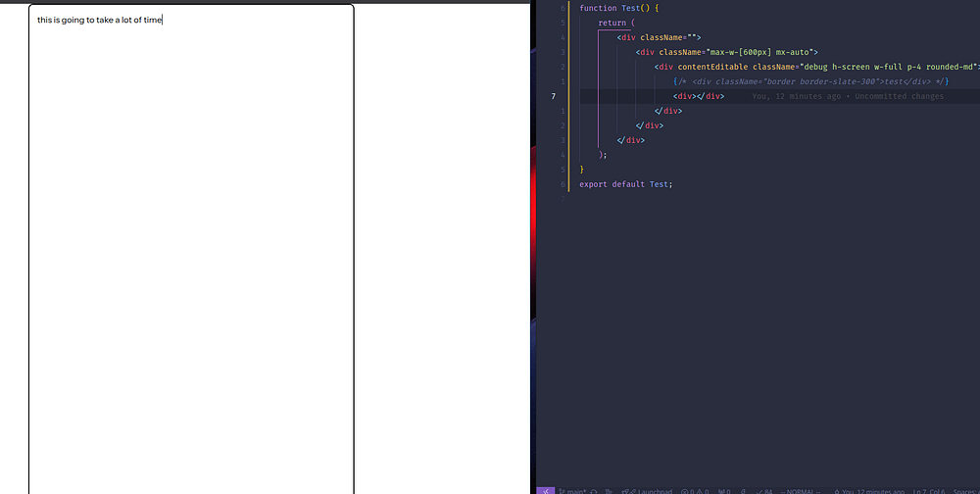Viewport: 980px width, 494px height.
Task: Click the ');' closing line of return
Action: click(x=603, y=155)
